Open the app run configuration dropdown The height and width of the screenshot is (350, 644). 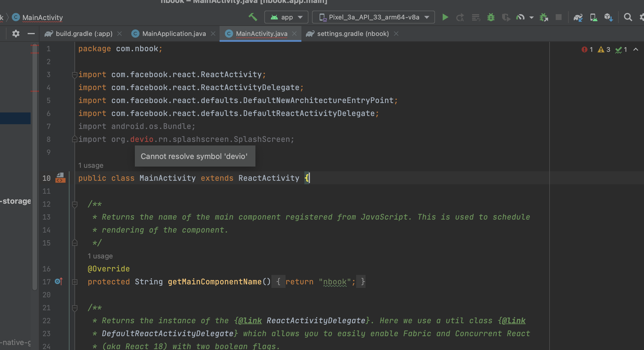pyautogui.click(x=286, y=17)
